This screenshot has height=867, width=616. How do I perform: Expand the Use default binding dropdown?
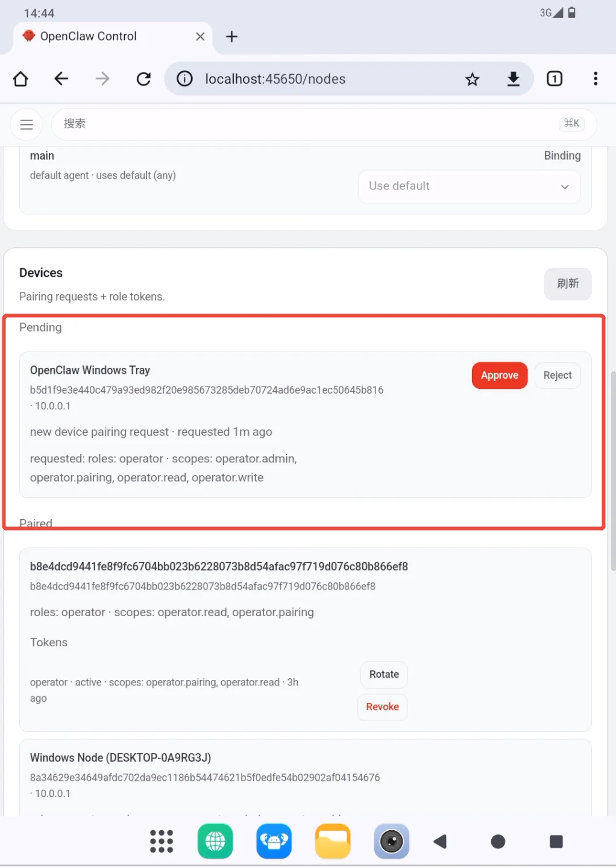(x=470, y=186)
